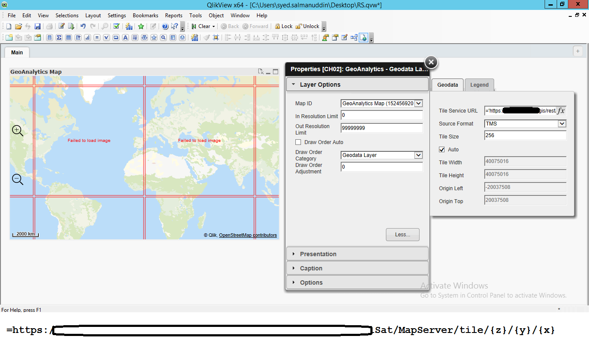Send map to Excel via the caption XL icon
589x364 pixels.
261,72
